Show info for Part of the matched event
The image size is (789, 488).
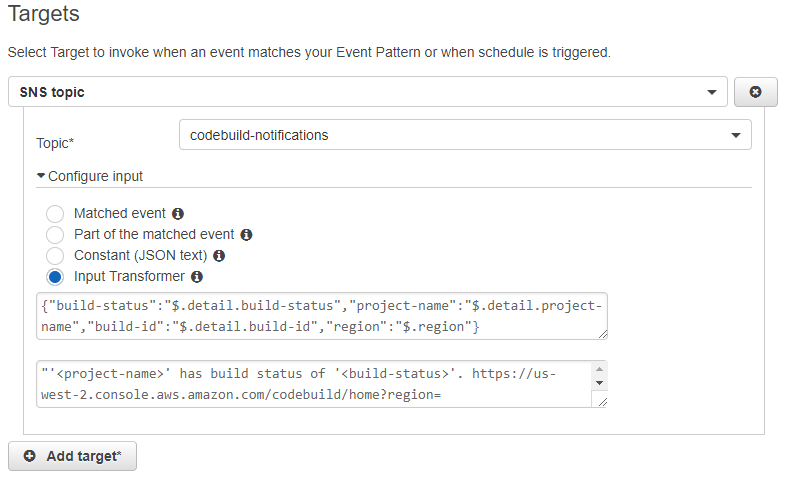pyautogui.click(x=246, y=235)
